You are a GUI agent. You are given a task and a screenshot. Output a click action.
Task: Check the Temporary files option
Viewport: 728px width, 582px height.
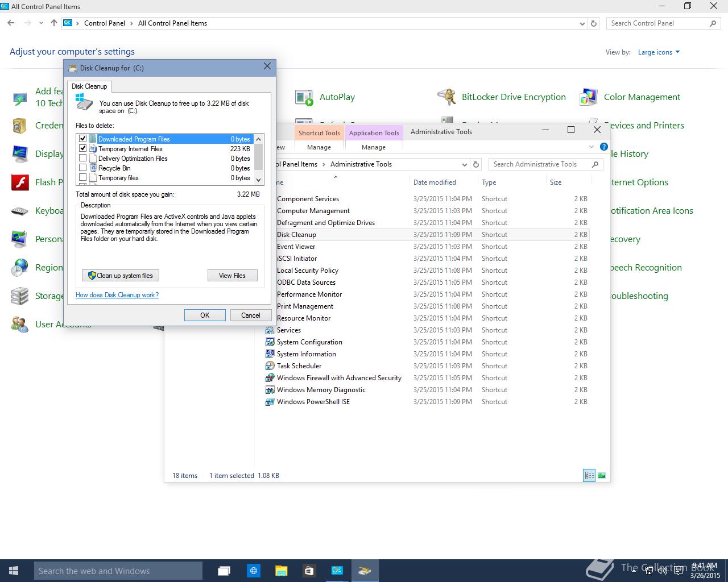pyautogui.click(x=83, y=177)
